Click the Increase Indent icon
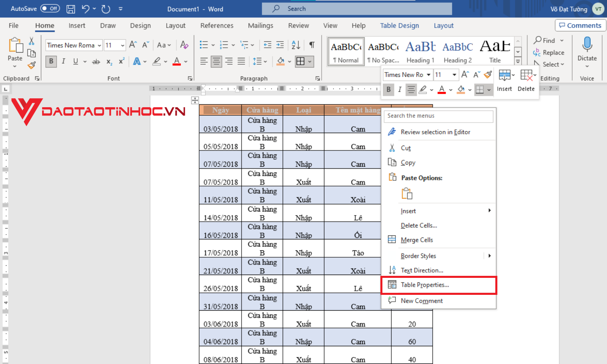The image size is (607, 364). click(280, 45)
